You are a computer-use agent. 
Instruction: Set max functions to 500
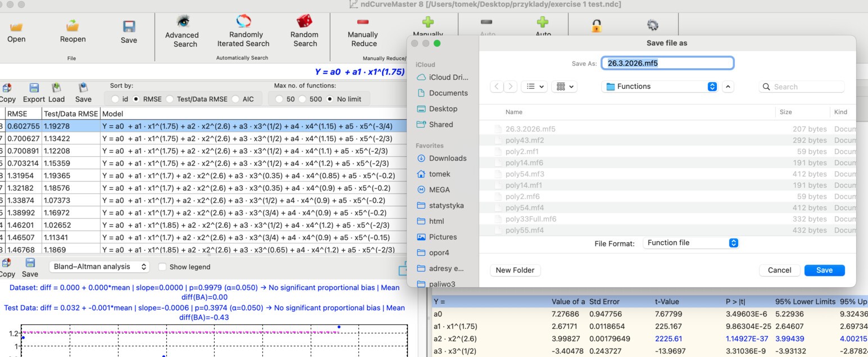coord(303,100)
